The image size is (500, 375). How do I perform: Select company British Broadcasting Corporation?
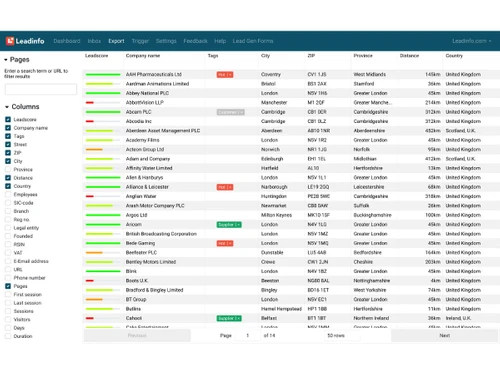click(161, 234)
